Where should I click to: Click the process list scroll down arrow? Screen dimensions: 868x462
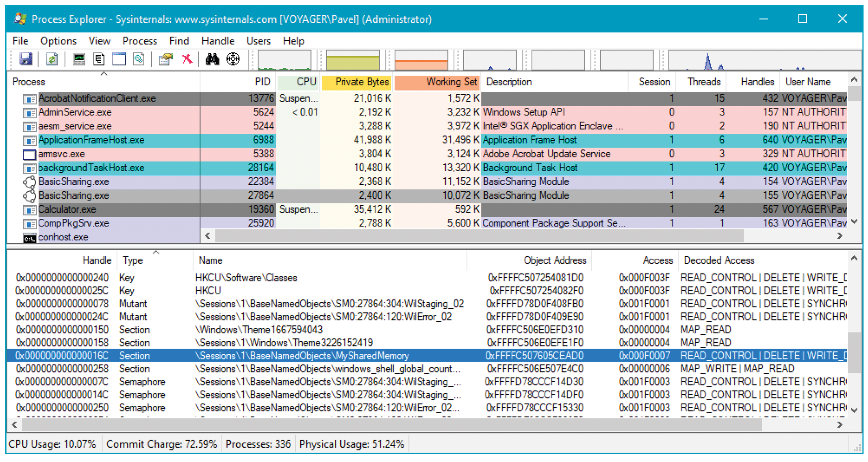tap(854, 222)
